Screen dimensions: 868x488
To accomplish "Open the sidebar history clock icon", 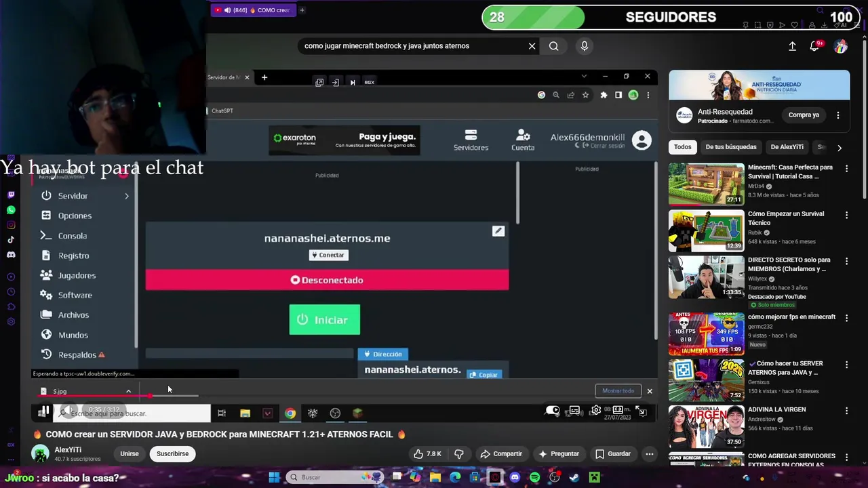I will click(11, 292).
